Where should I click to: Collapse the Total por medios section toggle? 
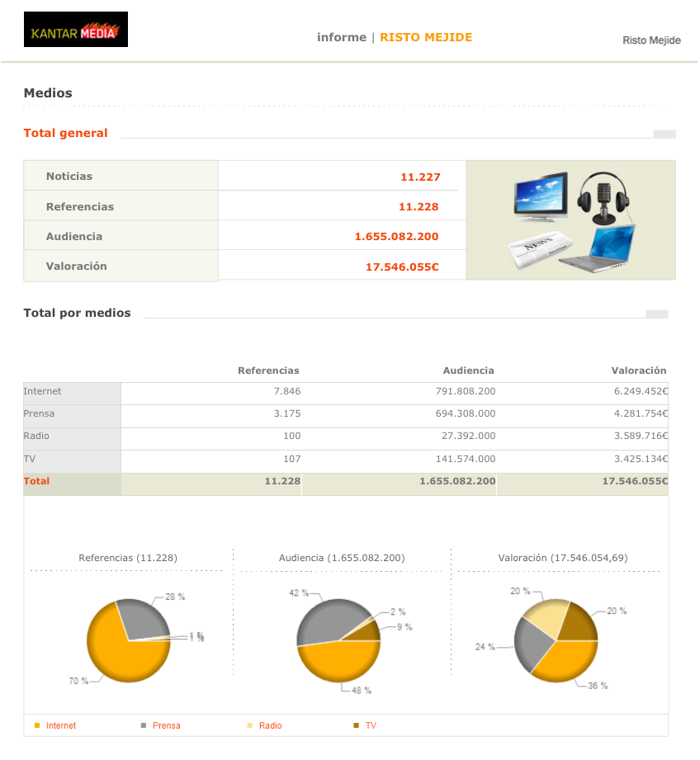pos(657,314)
